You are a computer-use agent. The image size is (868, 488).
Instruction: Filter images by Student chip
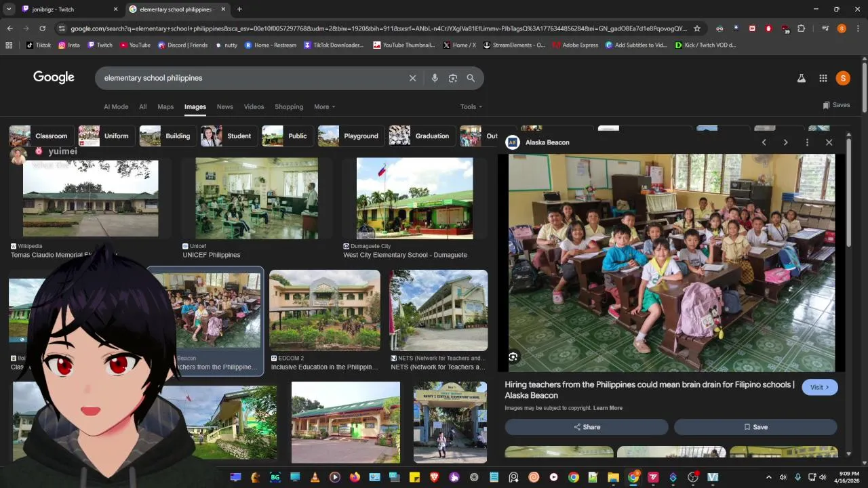[228, 136]
